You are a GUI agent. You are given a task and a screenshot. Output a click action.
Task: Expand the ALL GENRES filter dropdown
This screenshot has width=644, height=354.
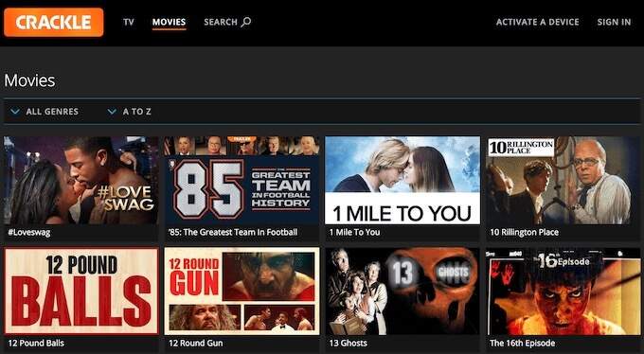[x=45, y=112]
